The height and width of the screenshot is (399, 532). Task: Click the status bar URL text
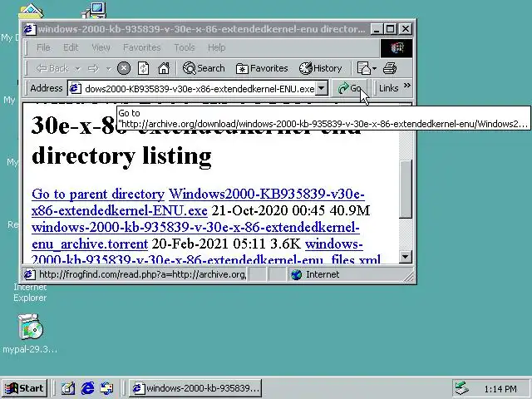point(142,274)
